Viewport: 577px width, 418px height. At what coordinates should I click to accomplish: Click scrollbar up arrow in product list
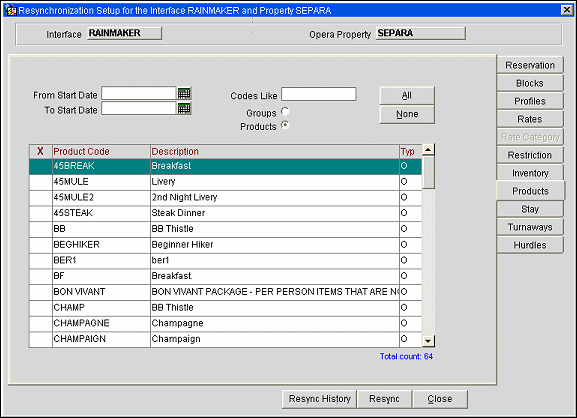coord(428,149)
